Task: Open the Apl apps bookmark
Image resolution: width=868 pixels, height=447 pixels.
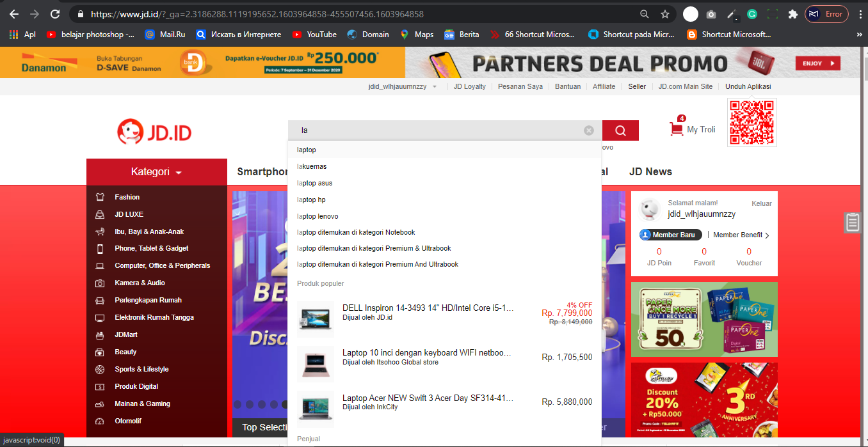Action: point(22,35)
